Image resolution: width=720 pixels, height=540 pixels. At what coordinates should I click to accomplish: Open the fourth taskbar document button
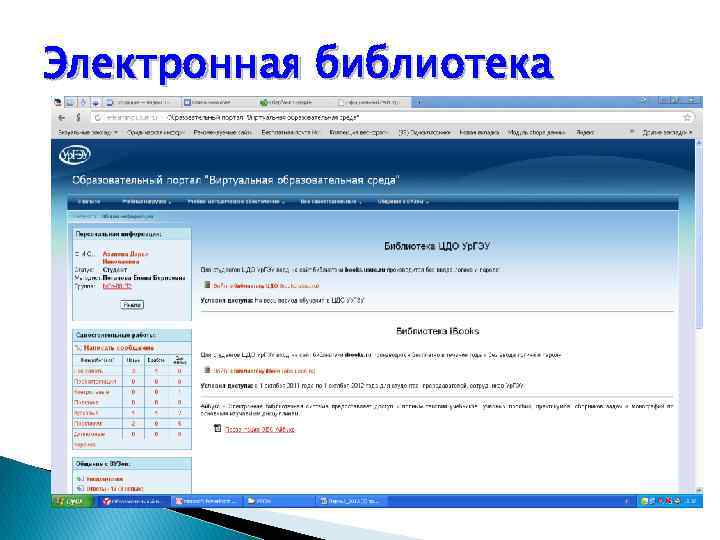[352, 501]
